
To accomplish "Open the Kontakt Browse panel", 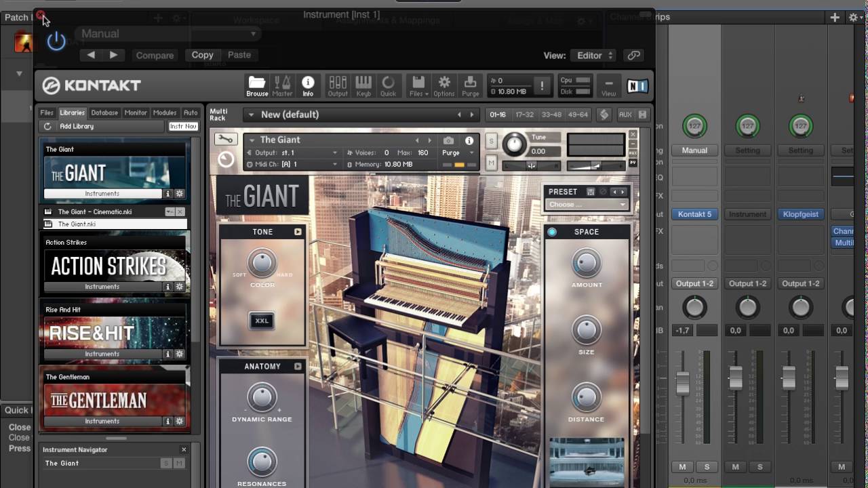I will [x=257, y=86].
